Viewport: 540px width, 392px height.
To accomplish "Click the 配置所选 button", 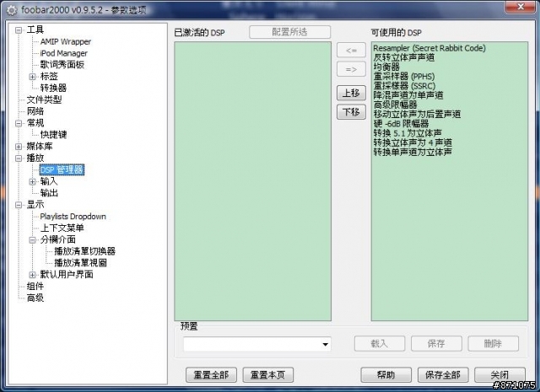I will [289, 32].
